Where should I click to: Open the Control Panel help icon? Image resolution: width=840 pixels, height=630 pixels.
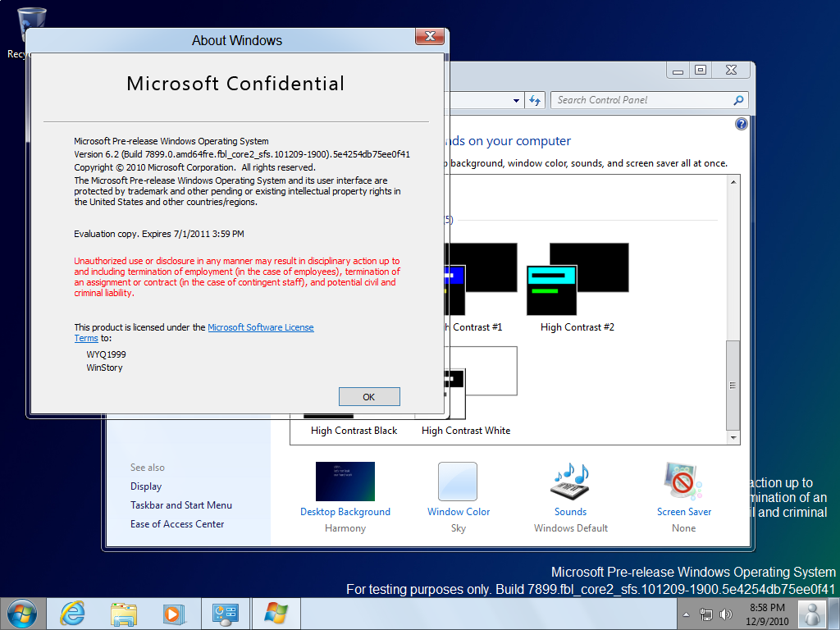tap(742, 125)
